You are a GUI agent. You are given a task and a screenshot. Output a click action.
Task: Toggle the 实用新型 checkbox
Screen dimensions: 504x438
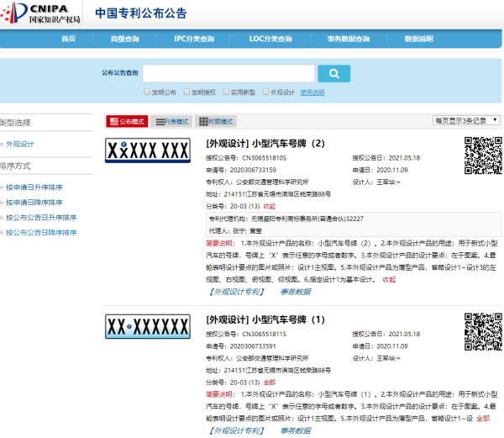[226, 92]
